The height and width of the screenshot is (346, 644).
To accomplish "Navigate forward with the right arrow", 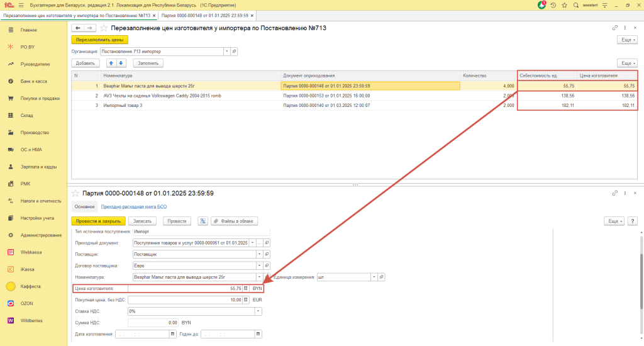I will pos(89,28).
